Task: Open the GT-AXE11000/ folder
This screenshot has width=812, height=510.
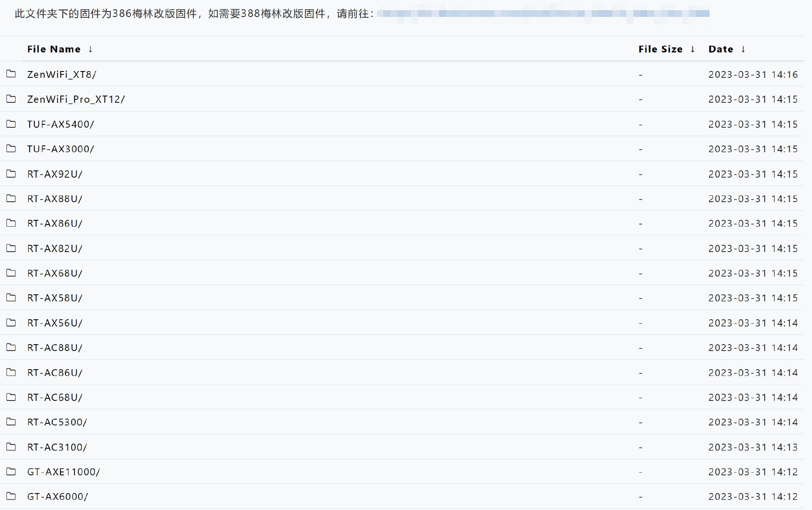Action: (63, 472)
